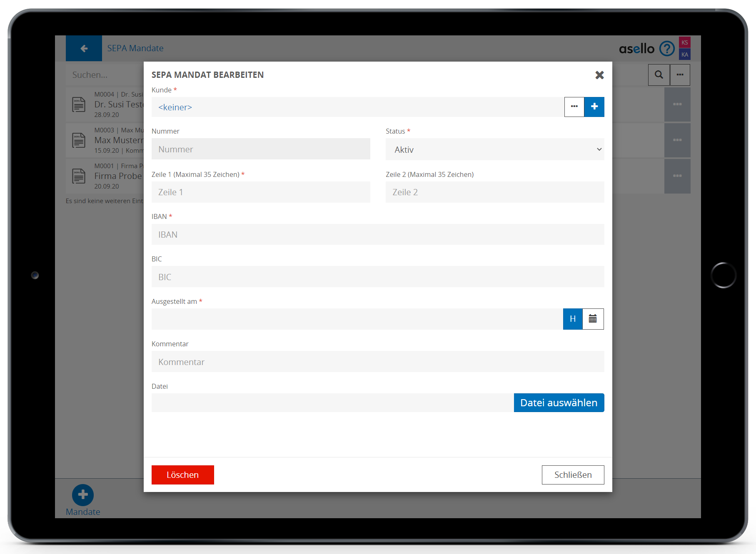The height and width of the screenshot is (554, 756).
Task: Open more options for mandate M0004 row
Action: (677, 104)
